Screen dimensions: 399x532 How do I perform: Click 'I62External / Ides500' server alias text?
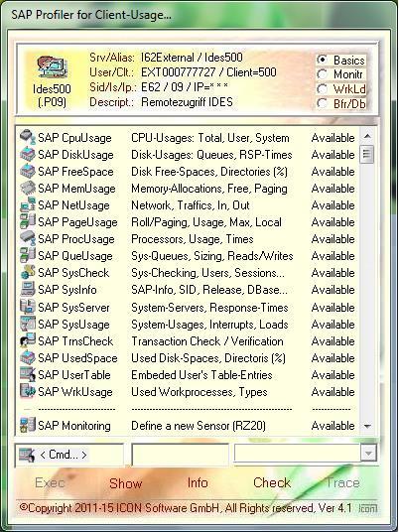click(192, 57)
